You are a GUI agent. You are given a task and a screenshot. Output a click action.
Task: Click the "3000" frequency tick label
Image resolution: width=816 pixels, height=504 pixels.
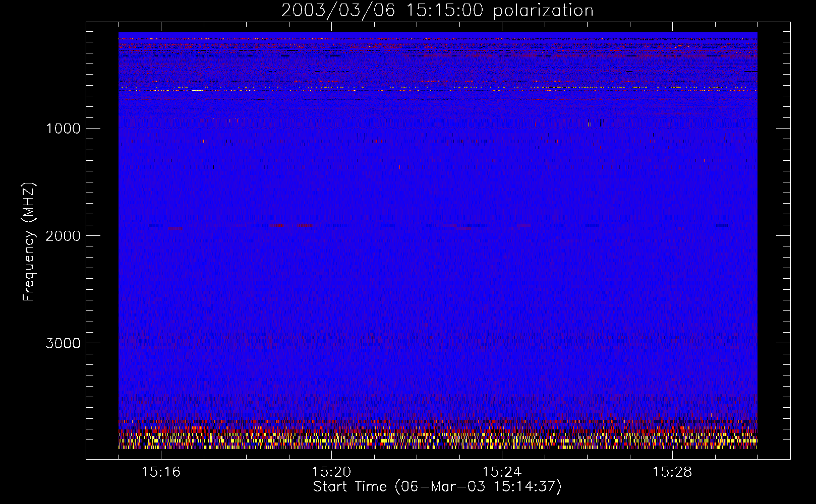[63, 343]
